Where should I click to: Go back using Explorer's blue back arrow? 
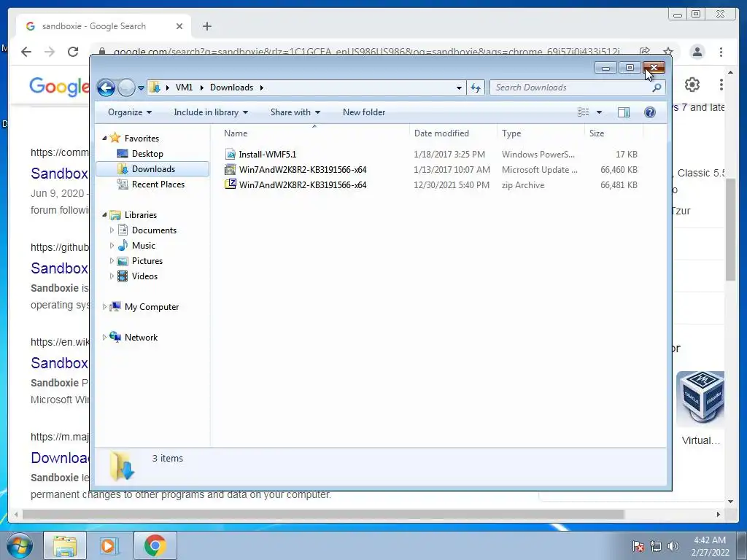pos(106,87)
